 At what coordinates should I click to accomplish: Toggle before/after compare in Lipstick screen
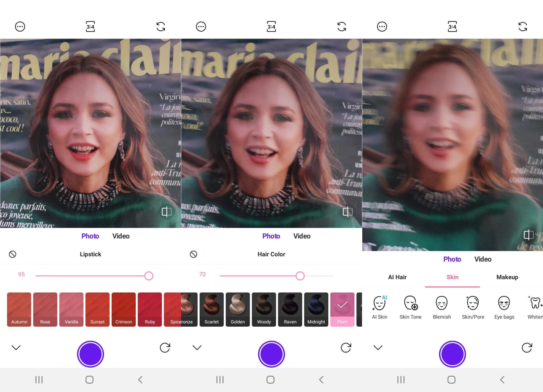(167, 211)
